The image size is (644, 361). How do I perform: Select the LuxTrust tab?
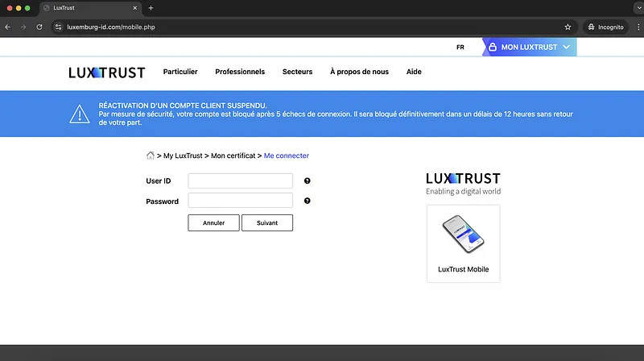pos(90,8)
